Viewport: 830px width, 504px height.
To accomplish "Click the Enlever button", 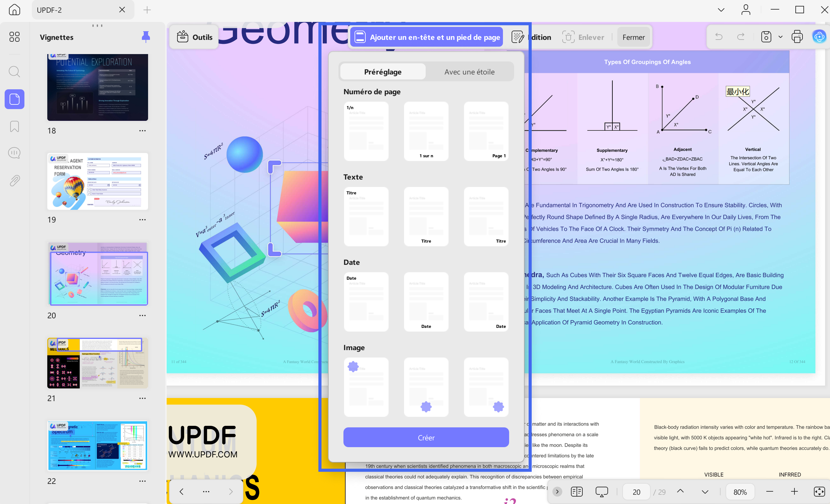I will click(583, 37).
